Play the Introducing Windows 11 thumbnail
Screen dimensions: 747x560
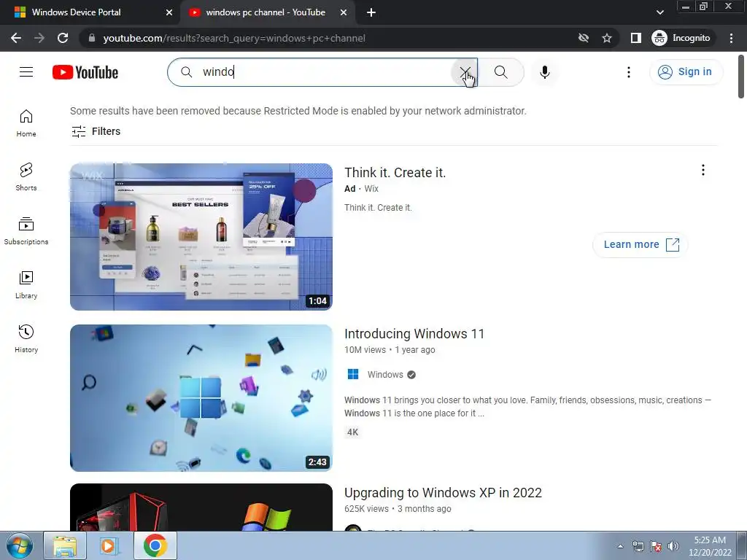click(201, 398)
